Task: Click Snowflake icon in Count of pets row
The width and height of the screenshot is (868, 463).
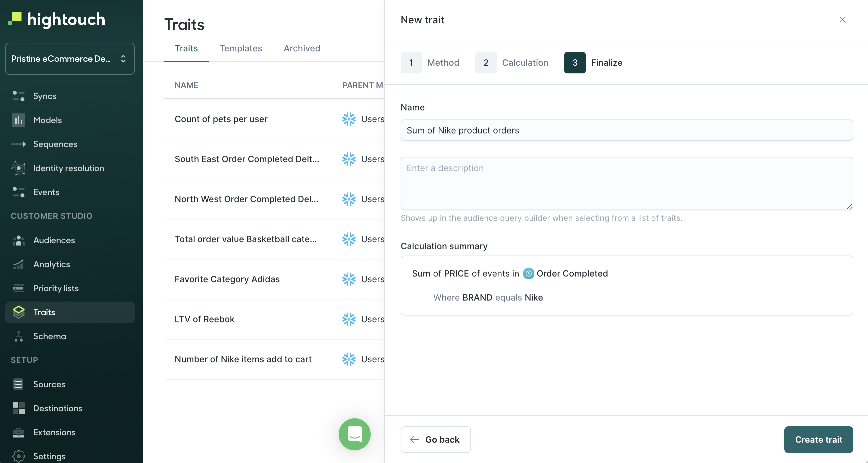Action: [x=349, y=119]
